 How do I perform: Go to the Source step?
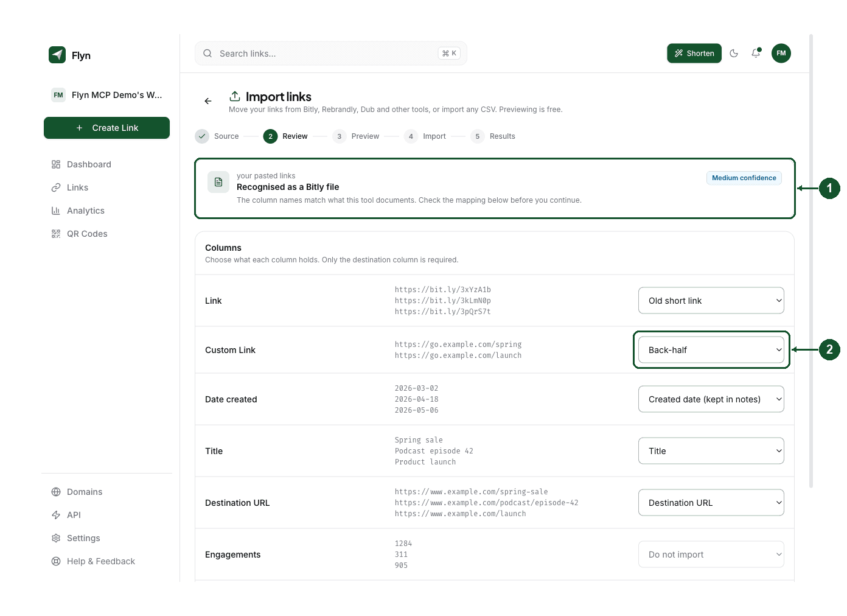(x=217, y=136)
